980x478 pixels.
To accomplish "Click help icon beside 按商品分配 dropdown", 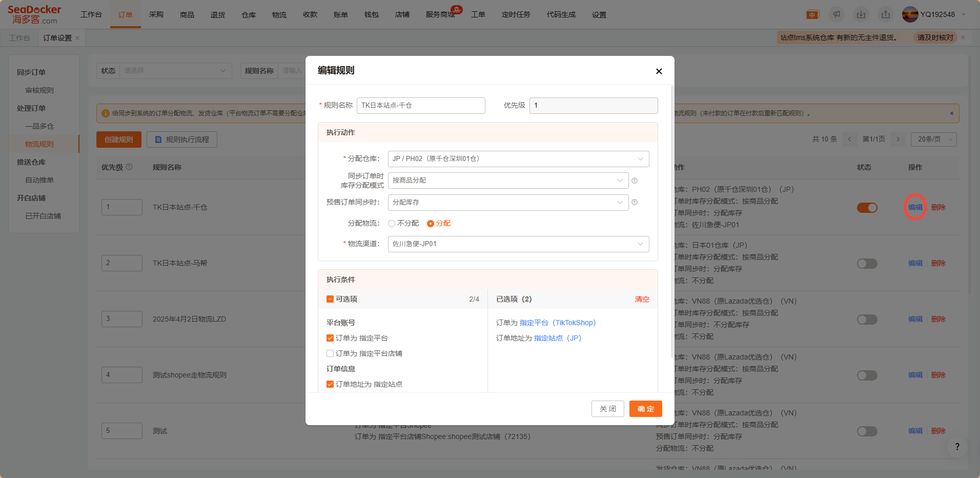I will [635, 181].
